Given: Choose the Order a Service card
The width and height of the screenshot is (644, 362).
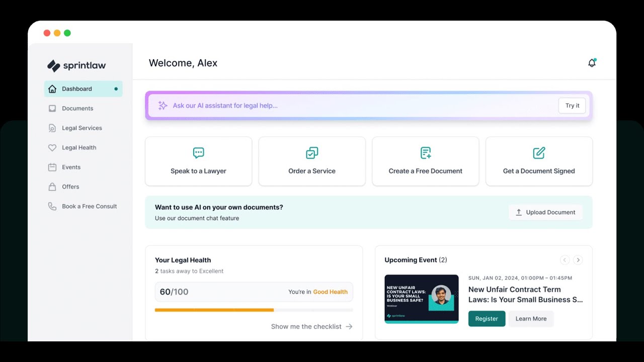Looking at the screenshot, I should pos(312,161).
